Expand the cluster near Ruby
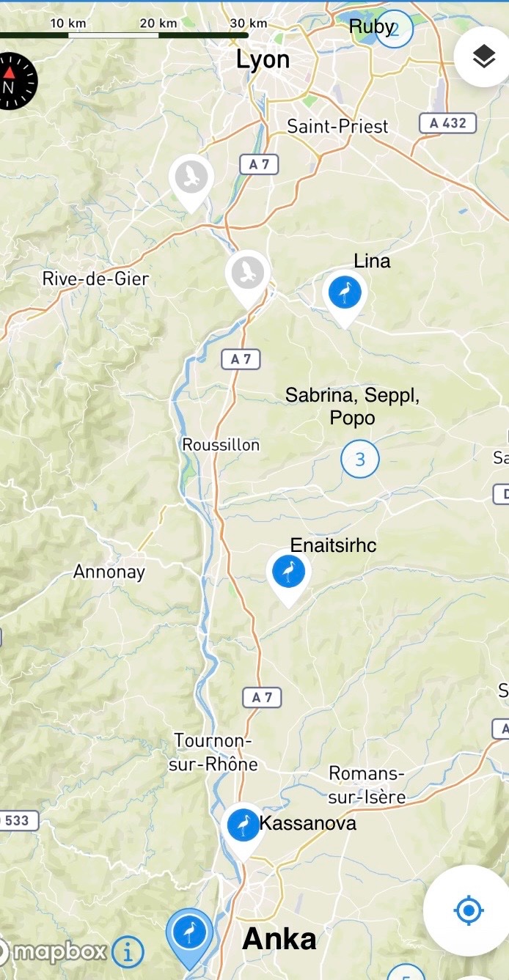 coord(395,30)
